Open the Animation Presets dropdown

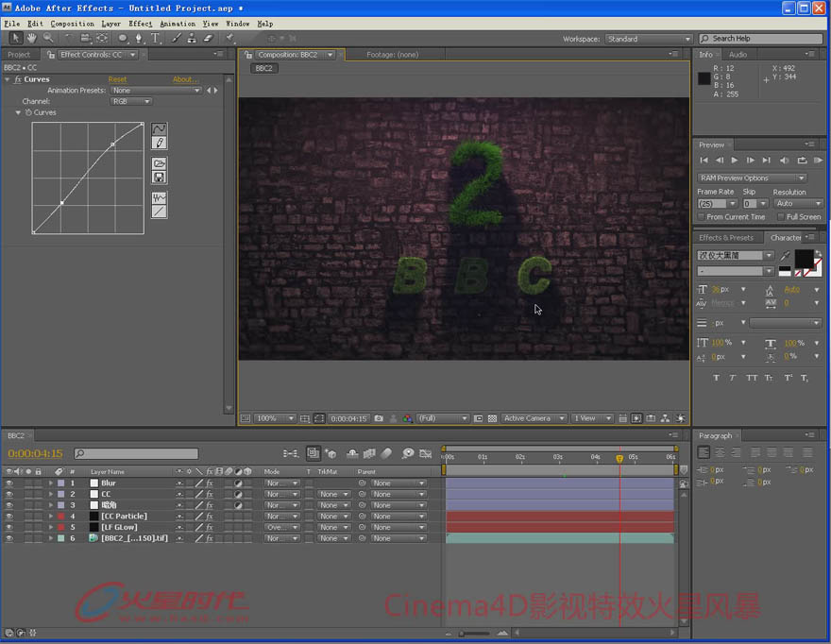point(156,91)
